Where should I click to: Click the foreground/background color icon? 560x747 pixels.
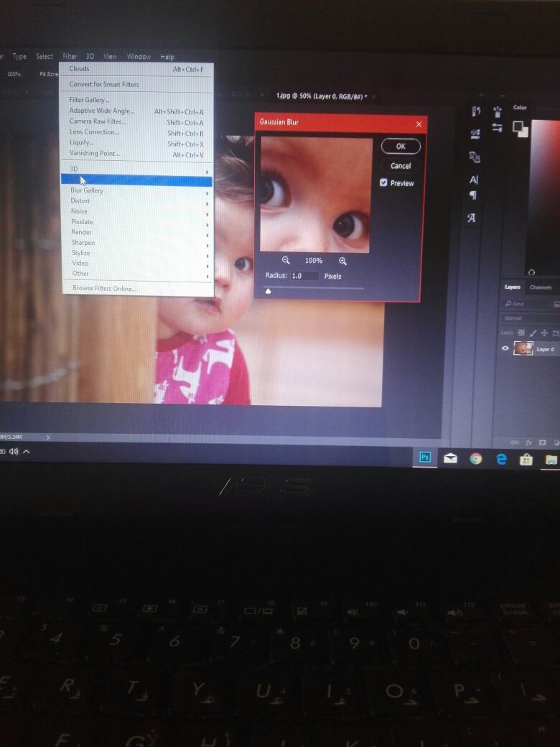pyautogui.click(x=520, y=129)
